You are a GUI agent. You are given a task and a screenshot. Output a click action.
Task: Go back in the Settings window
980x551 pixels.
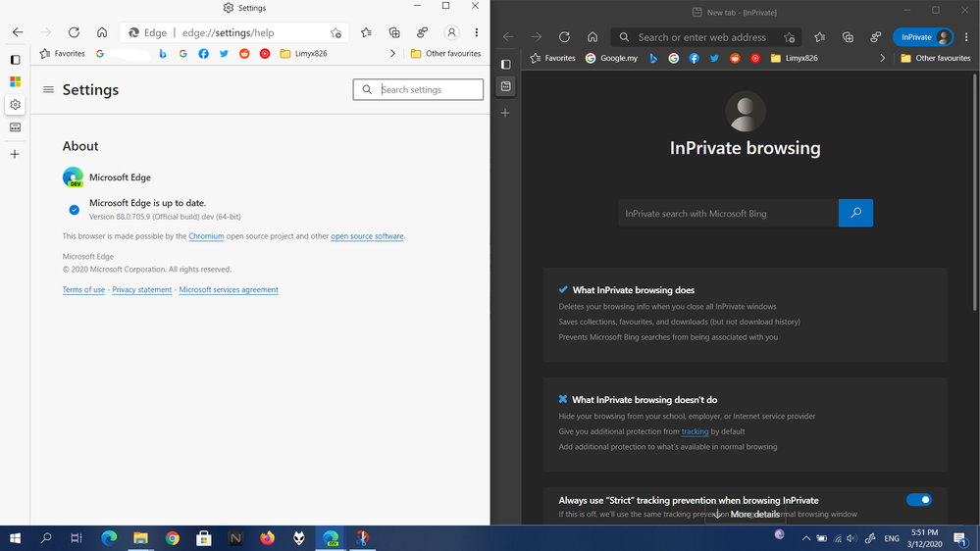(x=18, y=32)
